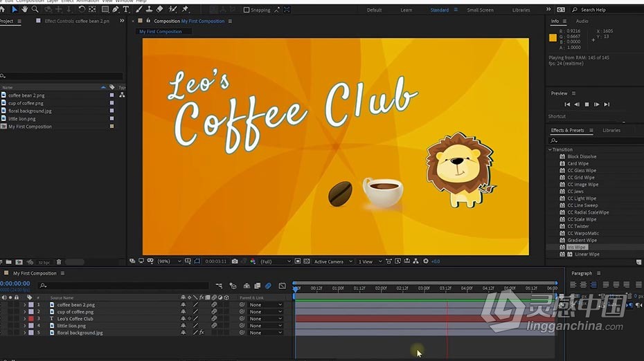Toggle Hide Shy Layers switch in timeline
The image size is (644, 361).
coord(247,286)
